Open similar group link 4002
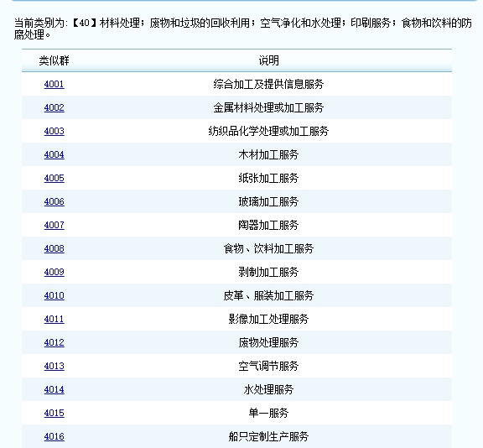 tap(54, 107)
